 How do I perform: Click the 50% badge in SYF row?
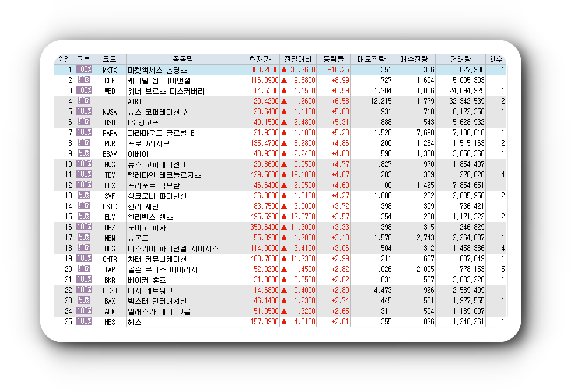click(x=84, y=195)
